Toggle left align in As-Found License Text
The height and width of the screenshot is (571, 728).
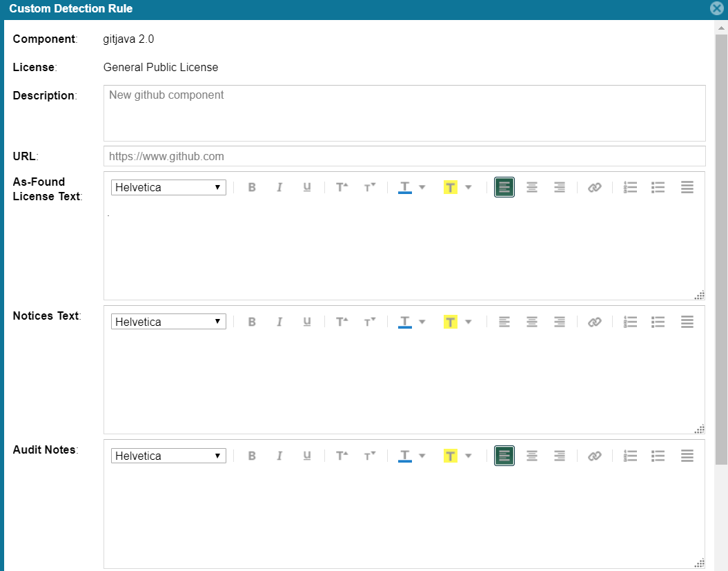coord(504,187)
